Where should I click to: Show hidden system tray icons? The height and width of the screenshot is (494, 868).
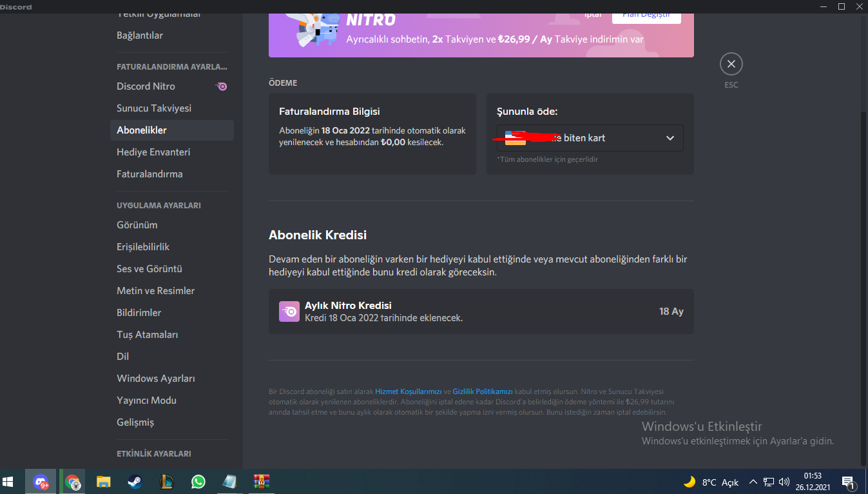coord(753,482)
